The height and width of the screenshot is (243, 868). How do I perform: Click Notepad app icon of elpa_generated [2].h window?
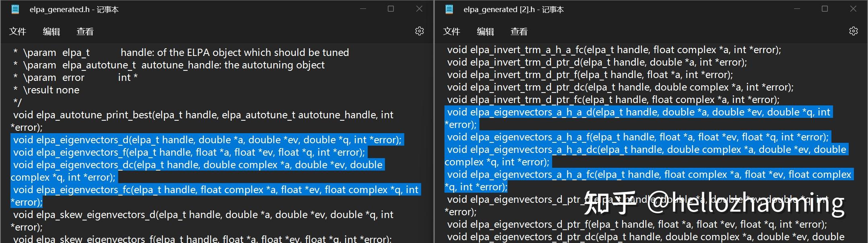449,9
